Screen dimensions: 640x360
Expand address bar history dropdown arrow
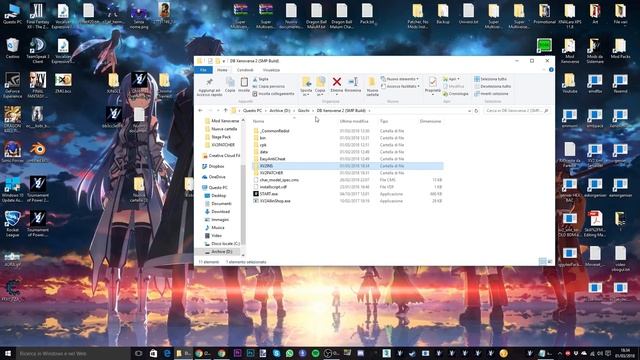[469, 111]
